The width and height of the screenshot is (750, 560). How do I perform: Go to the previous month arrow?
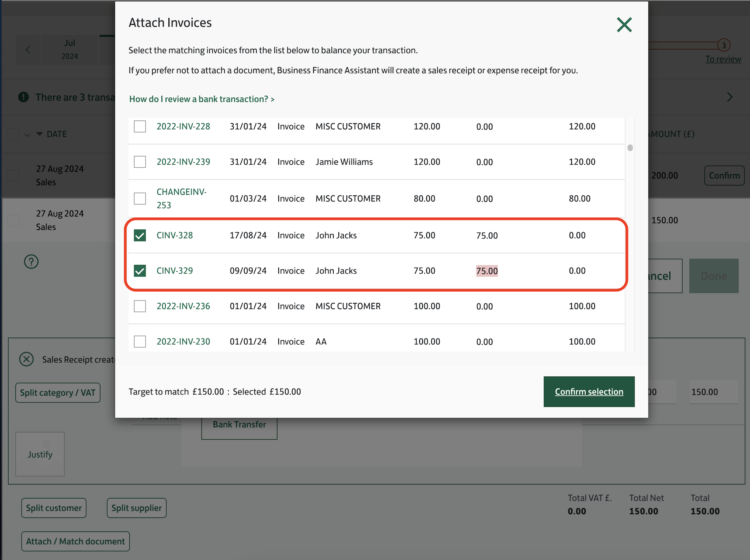[x=28, y=50]
